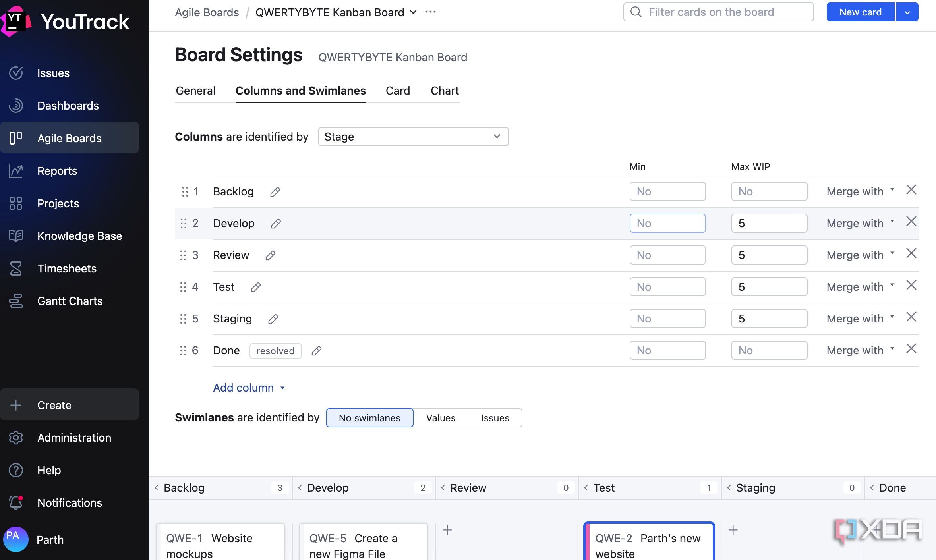This screenshot has width=936, height=560.
Task: Switch to Columns and Swimlanes tab
Action: (x=300, y=91)
